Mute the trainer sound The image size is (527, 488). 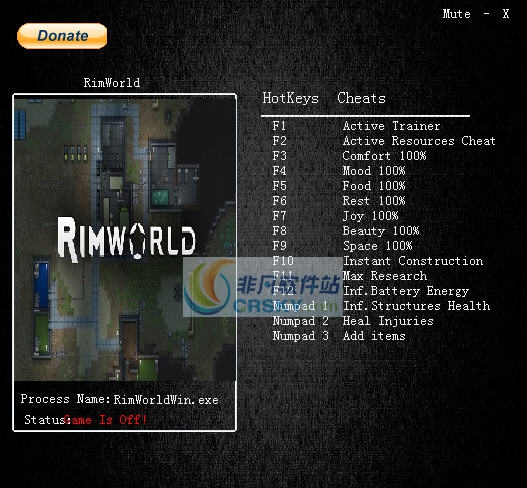[x=456, y=14]
